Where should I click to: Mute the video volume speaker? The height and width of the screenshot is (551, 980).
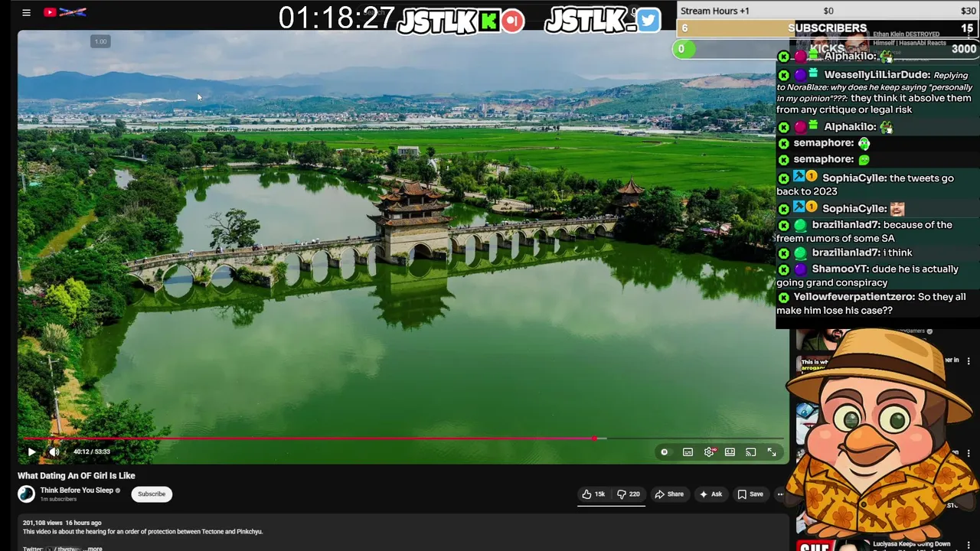54,452
